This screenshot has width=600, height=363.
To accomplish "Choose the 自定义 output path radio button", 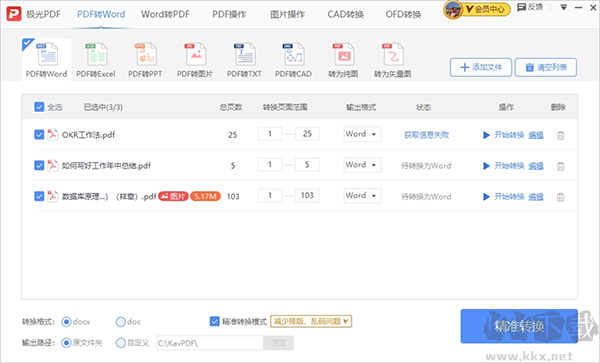I will [121, 343].
